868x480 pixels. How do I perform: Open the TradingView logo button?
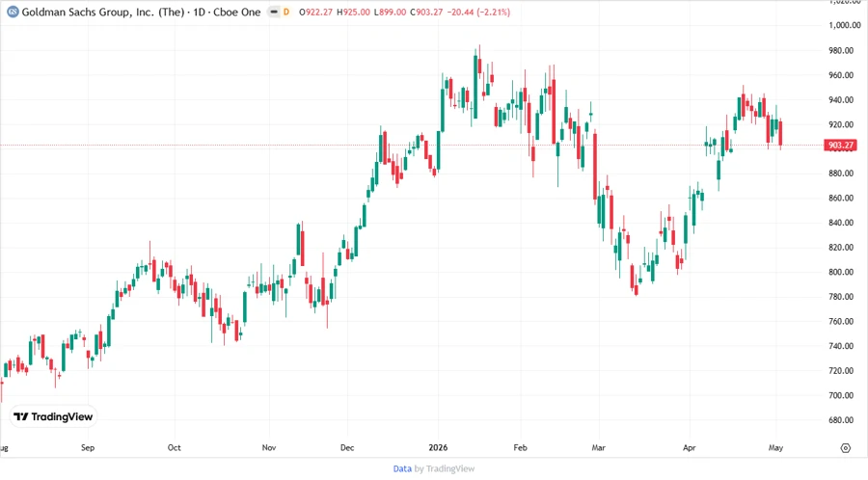(x=53, y=417)
